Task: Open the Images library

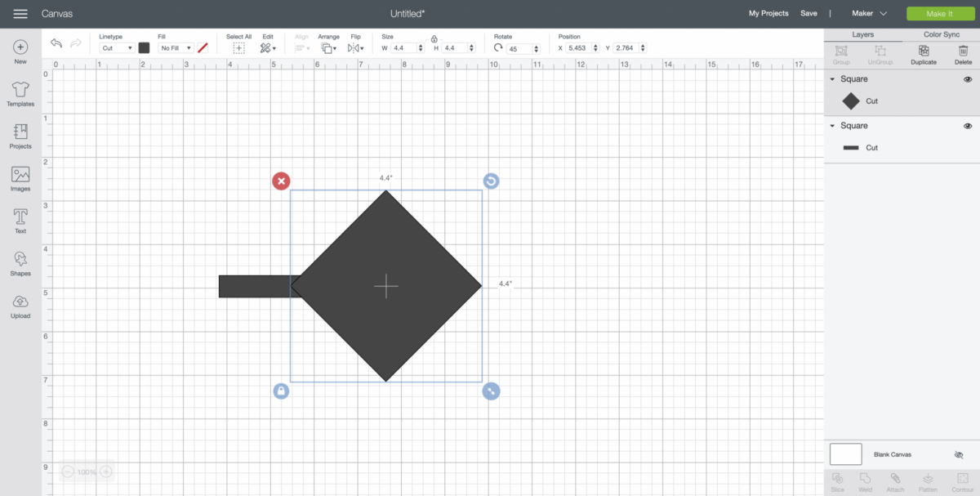Action: (20, 179)
